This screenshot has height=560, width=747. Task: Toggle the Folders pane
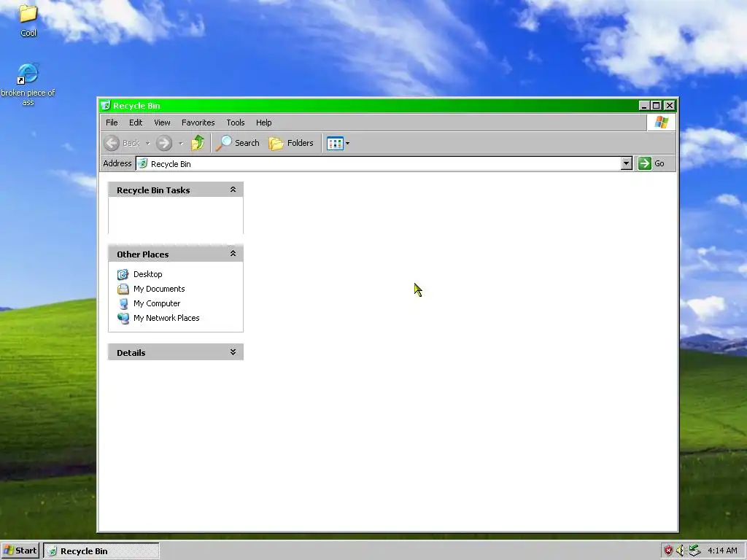click(x=290, y=143)
